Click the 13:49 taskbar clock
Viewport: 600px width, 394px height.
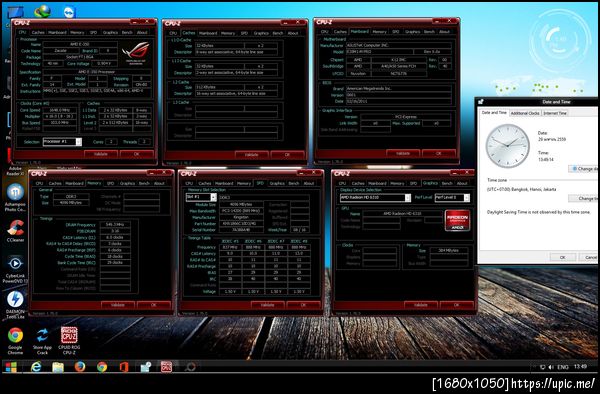[x=580, y=366]
